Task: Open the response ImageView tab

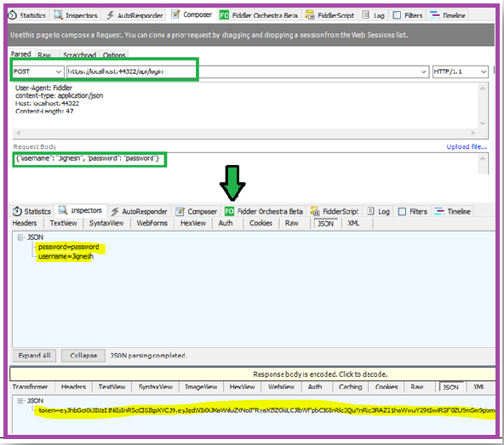Action: (x=201, y=387)
